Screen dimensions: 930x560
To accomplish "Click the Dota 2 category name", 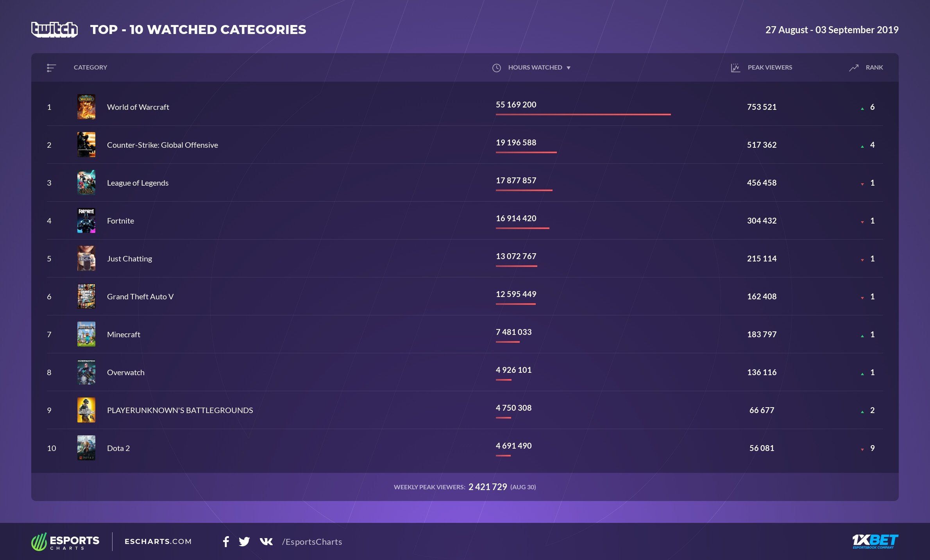I will coord(118,448).
